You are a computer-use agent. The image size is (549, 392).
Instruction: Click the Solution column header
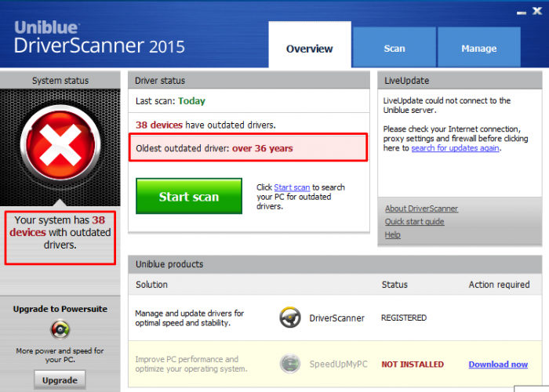[151, 285]
